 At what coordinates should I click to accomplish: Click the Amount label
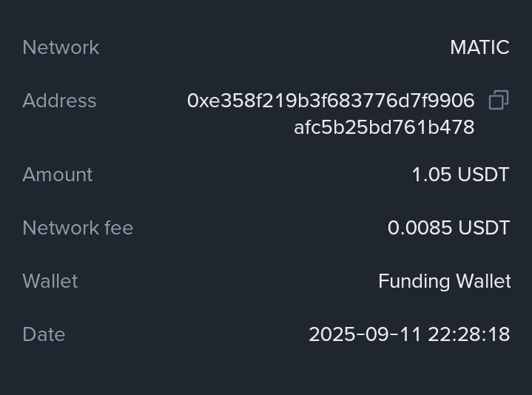point(58,175)
